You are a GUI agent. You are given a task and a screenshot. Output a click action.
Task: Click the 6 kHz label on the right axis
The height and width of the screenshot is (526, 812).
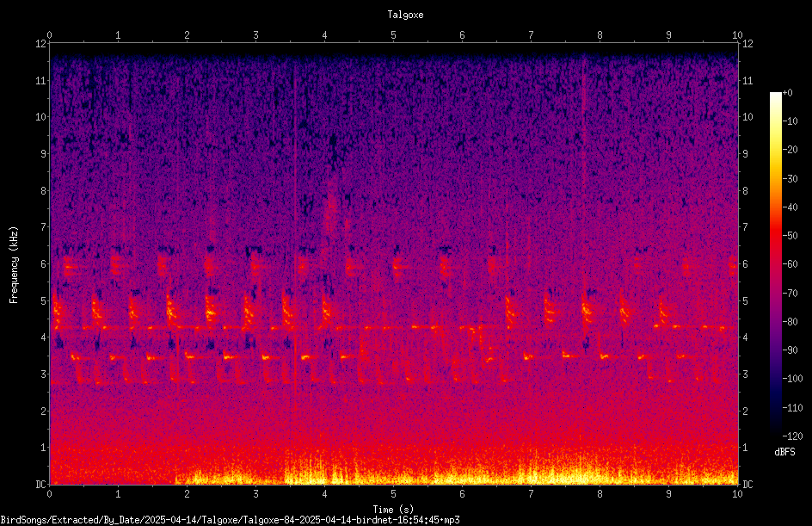coord(745,264)
